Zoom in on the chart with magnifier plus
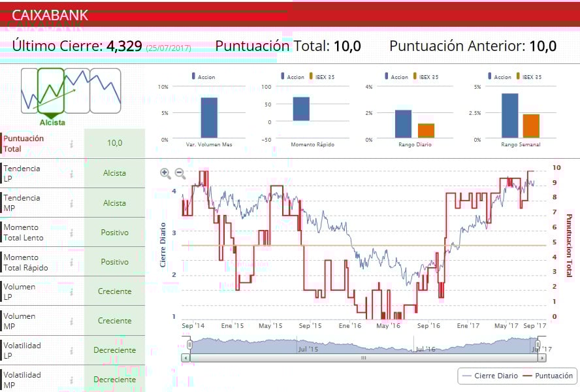This screenshot has height=392, width=580. (x=165, y=173)
